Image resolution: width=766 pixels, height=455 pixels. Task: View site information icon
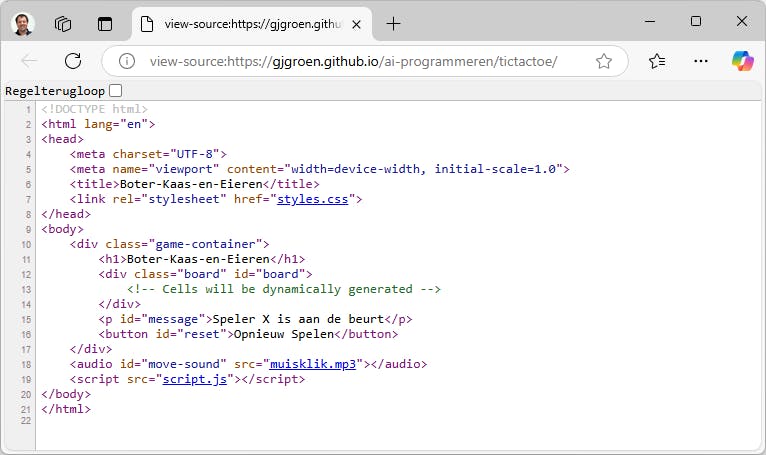pos(127,61)
